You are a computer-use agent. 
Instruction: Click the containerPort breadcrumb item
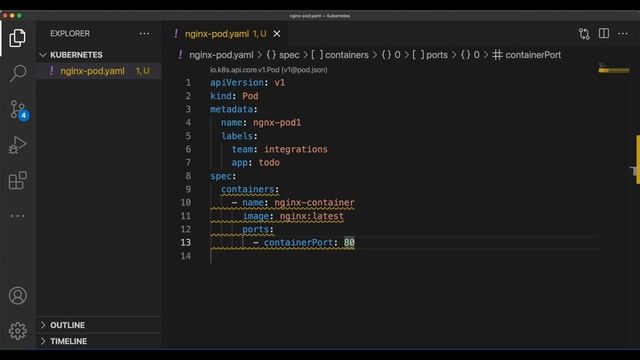coord(527,55)
